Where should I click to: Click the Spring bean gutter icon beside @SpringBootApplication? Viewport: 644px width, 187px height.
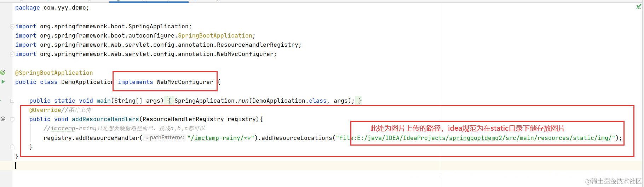[3, 72]
